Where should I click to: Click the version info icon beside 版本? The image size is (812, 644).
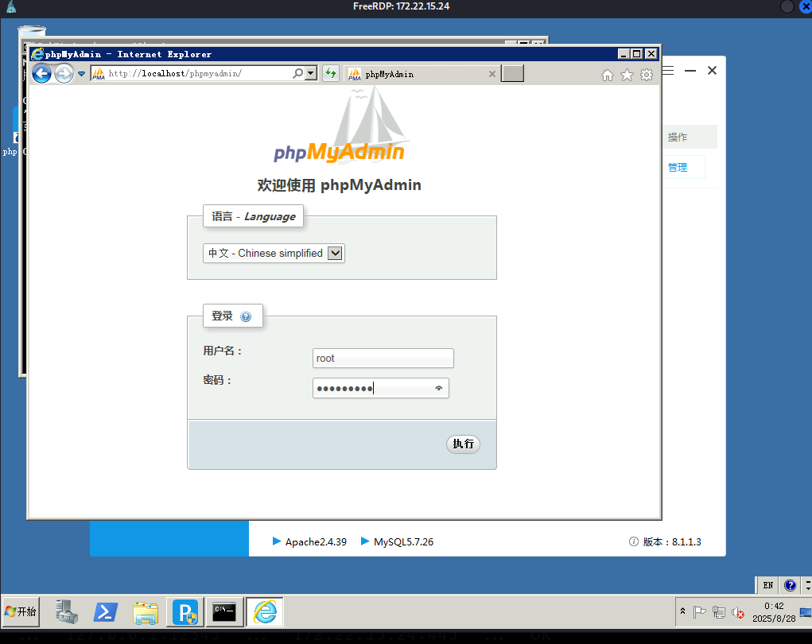click(633, 541)
